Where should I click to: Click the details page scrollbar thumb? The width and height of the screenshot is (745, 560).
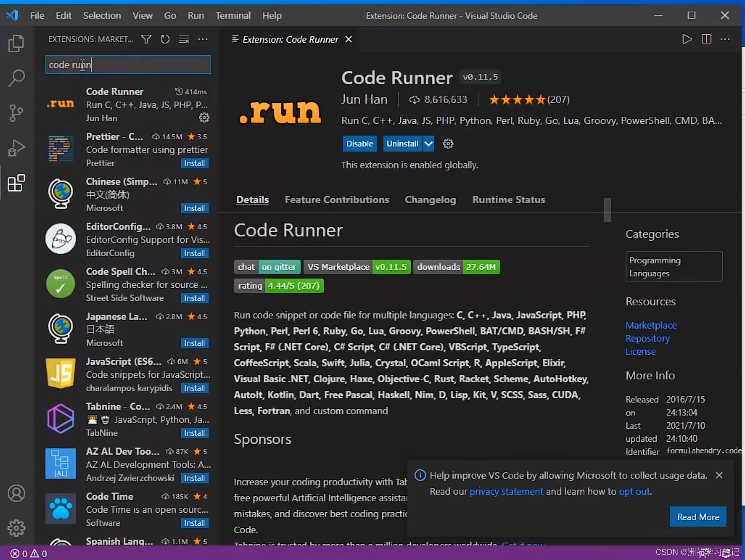point(607,210)
